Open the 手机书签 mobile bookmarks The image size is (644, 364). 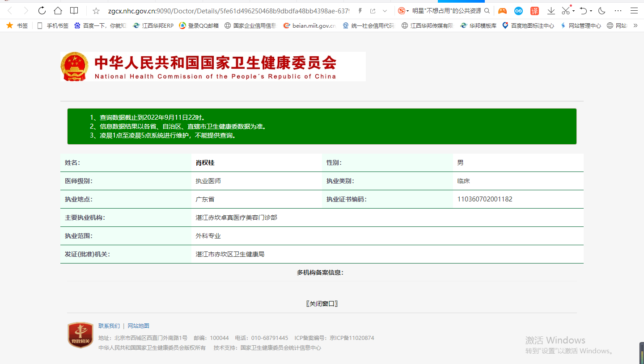tap(53, 25)
